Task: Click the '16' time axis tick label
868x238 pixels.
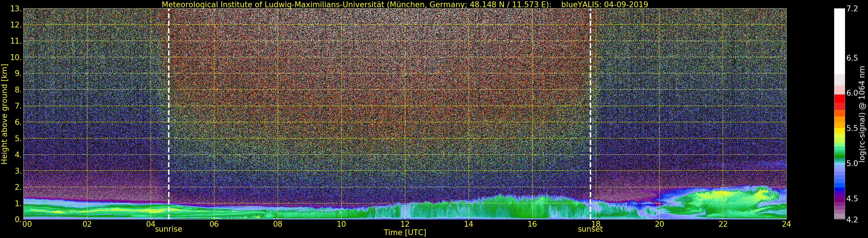Action: [532, 224]
